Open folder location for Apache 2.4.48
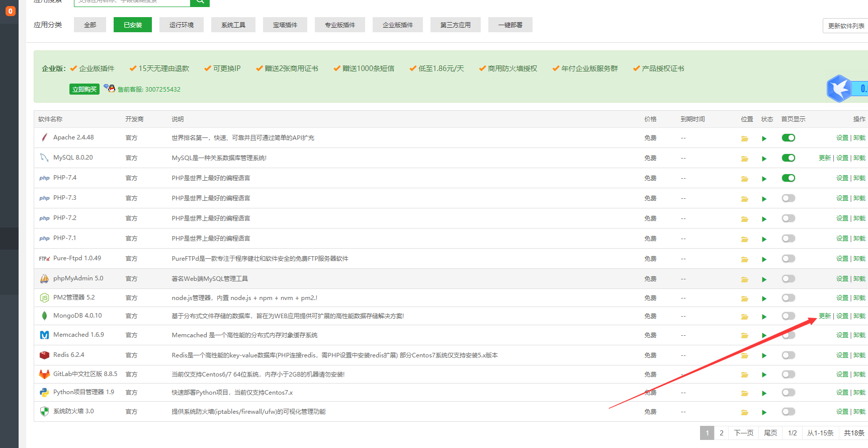This screenshot has width=868, height=448. [x=744, y=138]
